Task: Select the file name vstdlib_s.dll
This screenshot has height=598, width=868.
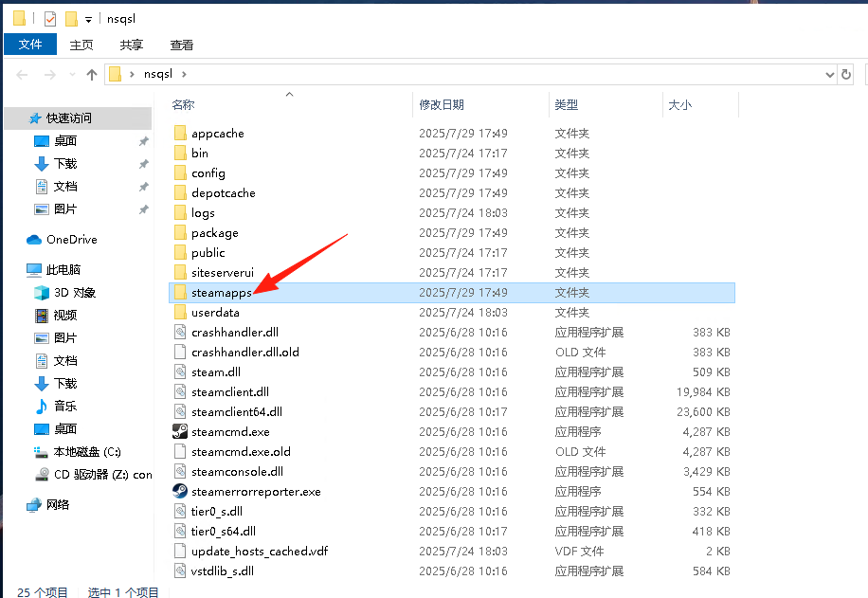Action: (x=223, y=571)
